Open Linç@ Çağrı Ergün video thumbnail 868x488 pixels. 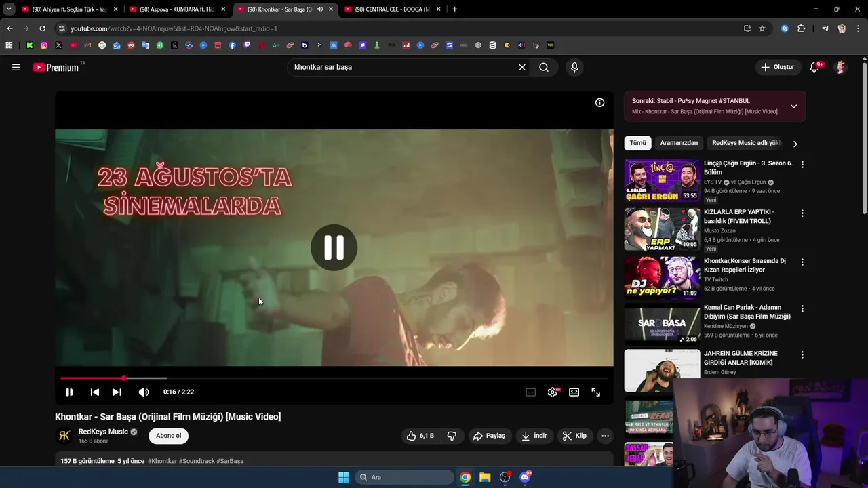click(662, 180)
